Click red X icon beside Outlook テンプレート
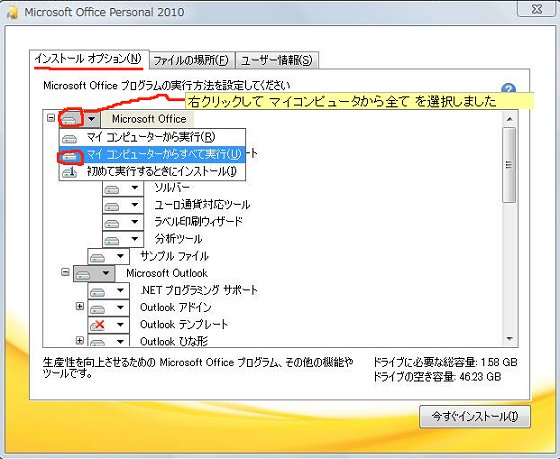 [x=98, y=325]
